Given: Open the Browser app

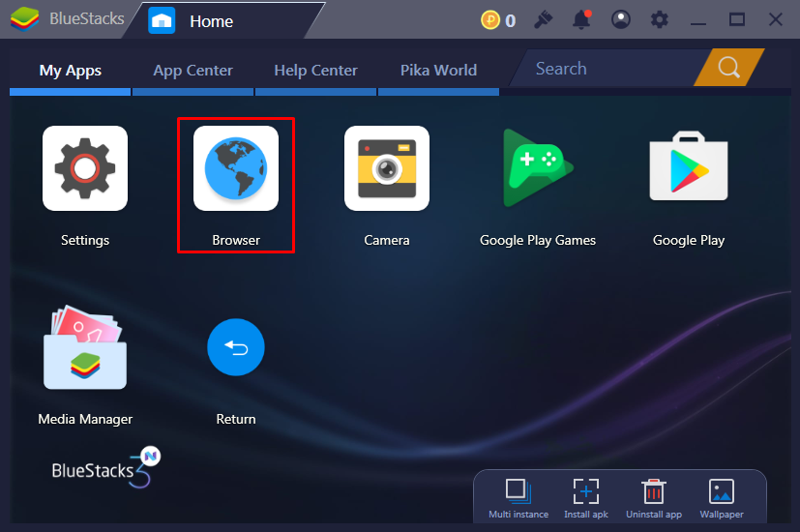Looking at the screenshot, I should click(236, 168).
